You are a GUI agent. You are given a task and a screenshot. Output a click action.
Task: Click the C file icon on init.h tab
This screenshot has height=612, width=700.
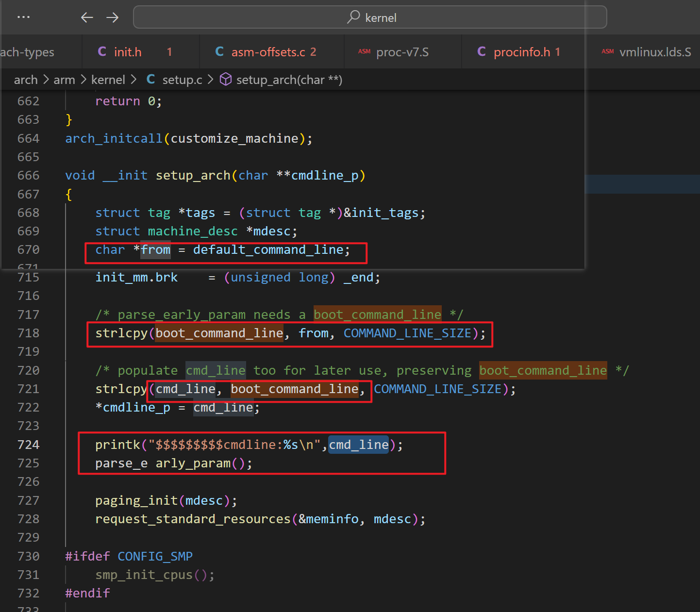pyautogui.click(x=102, y=51)
